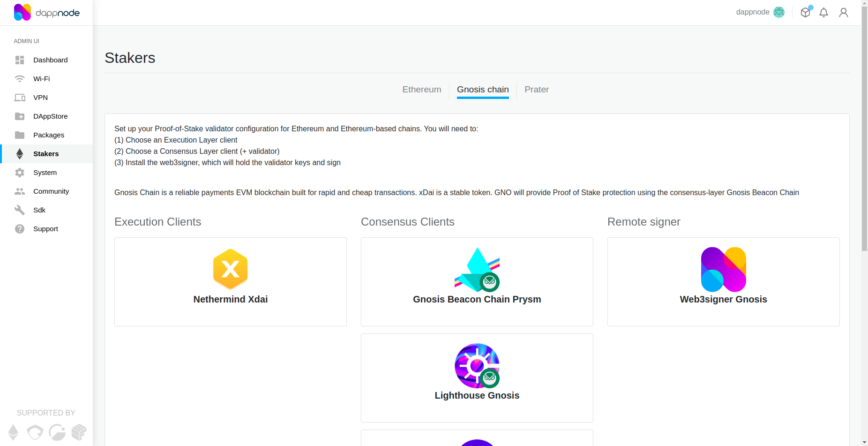The width and height of the screenshot is (868, 446).
Task: Click the Stakers page title
Action: 130,58
